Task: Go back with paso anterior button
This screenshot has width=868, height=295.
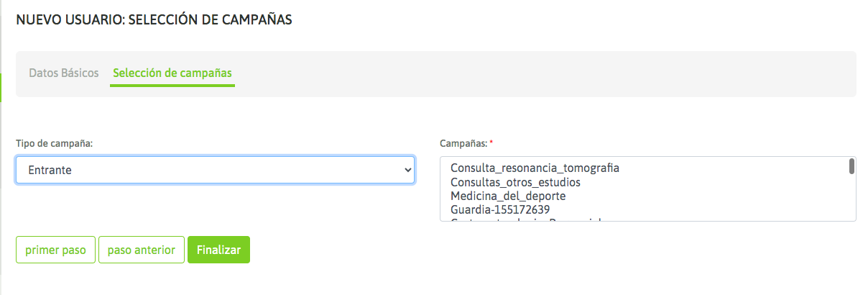Action: [142, 250]
